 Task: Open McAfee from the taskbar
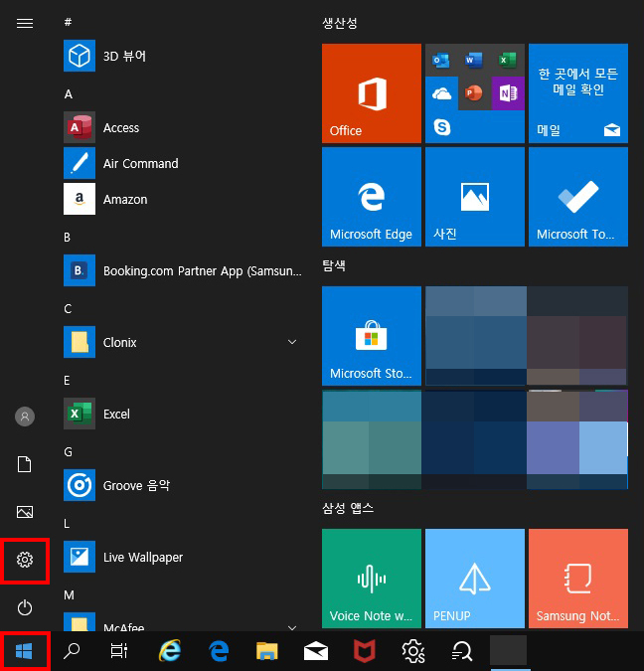tap(364, 651)
